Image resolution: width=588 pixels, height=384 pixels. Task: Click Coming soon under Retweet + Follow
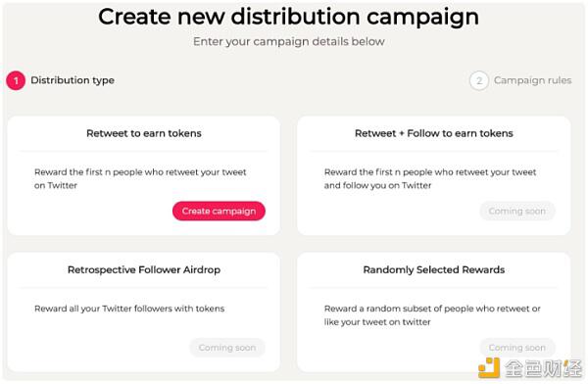click(x=517, y=212)
